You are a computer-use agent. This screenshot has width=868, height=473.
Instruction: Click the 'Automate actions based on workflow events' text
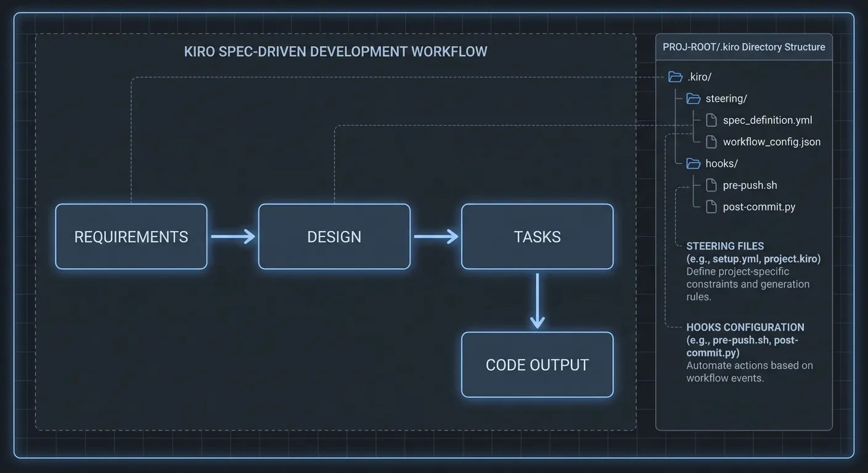(750, 371)
